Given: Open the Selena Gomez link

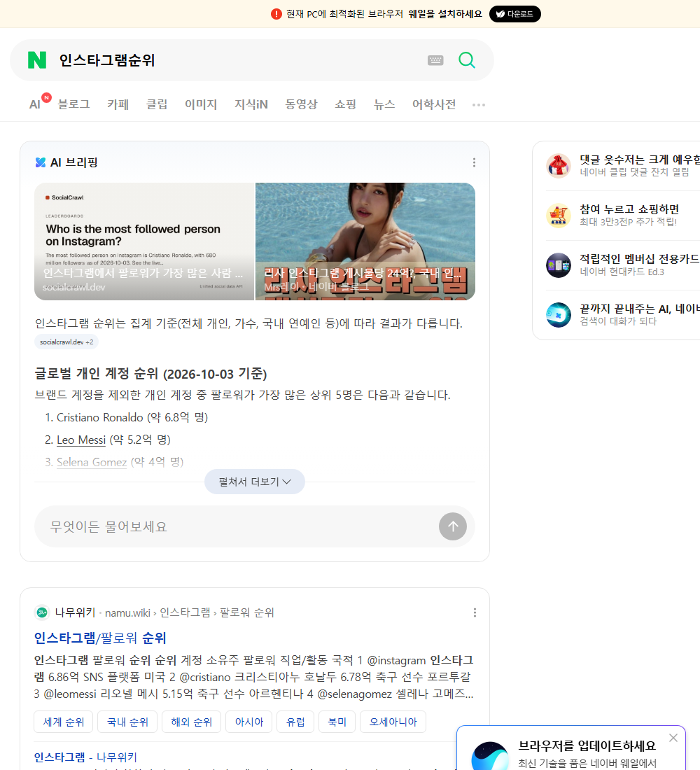Looking at the screenshot, I should click(x=92, y=462).
